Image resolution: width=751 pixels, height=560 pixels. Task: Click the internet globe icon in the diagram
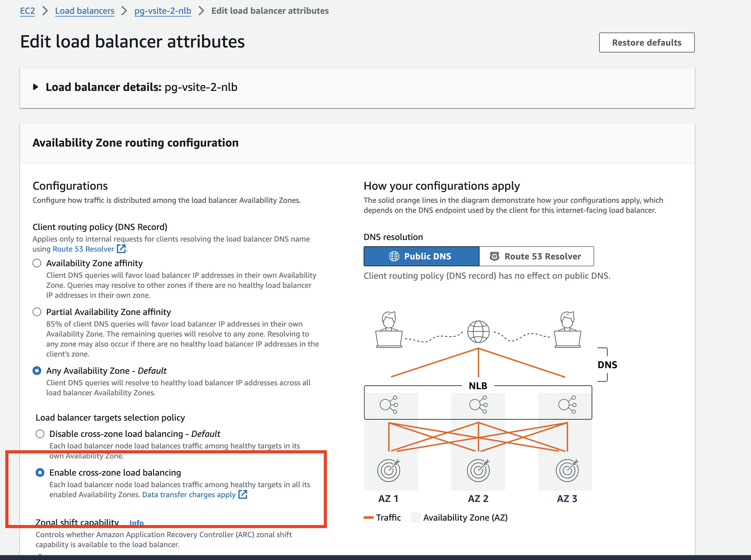[x=478, y=332]
